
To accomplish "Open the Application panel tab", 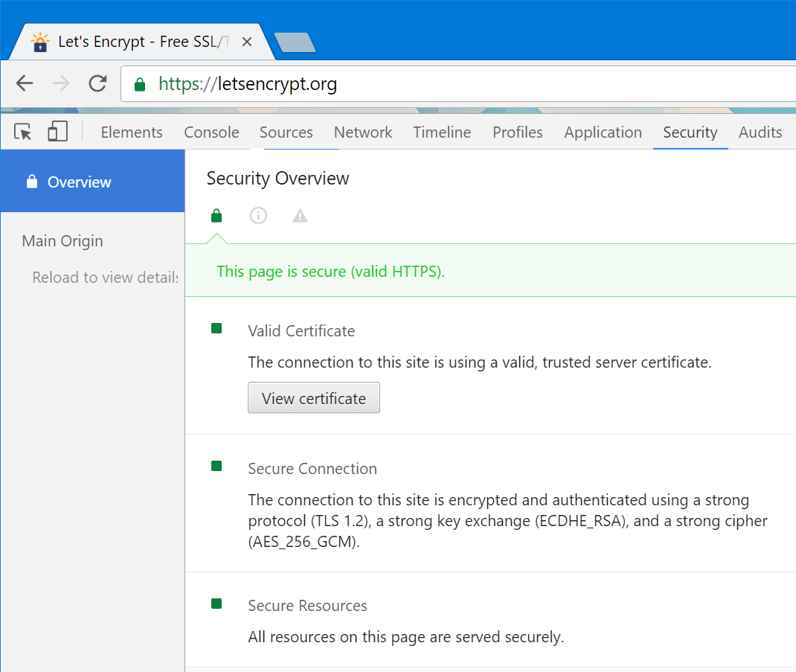I will tap(603, 132).
